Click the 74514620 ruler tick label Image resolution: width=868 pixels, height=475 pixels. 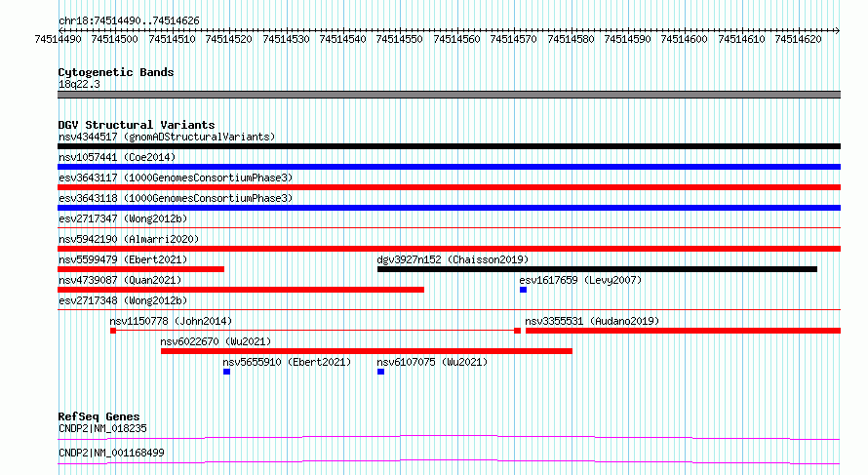click(798, 39)
